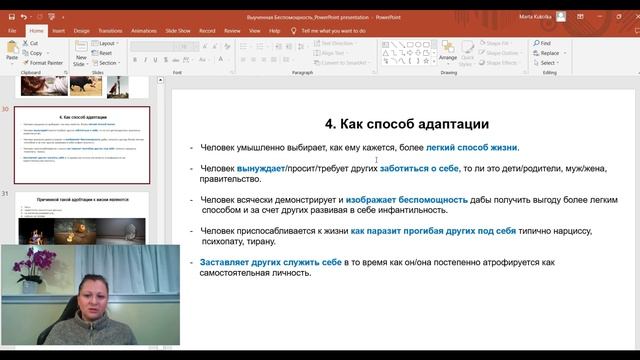Screen dimensions: 640x360
Task: Click the slide title '4. Как способ адаптации'
Action: (407, 124)
